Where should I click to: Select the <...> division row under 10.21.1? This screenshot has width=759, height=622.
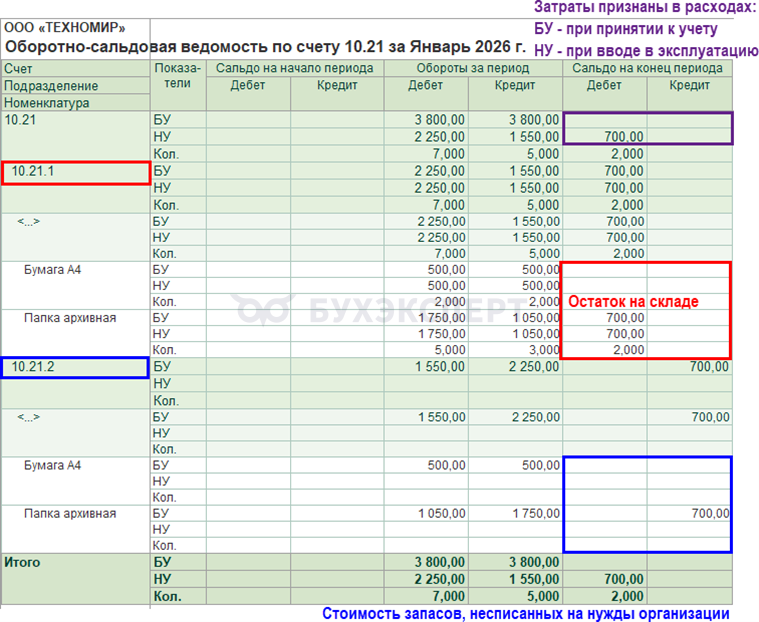coord(29,222)
